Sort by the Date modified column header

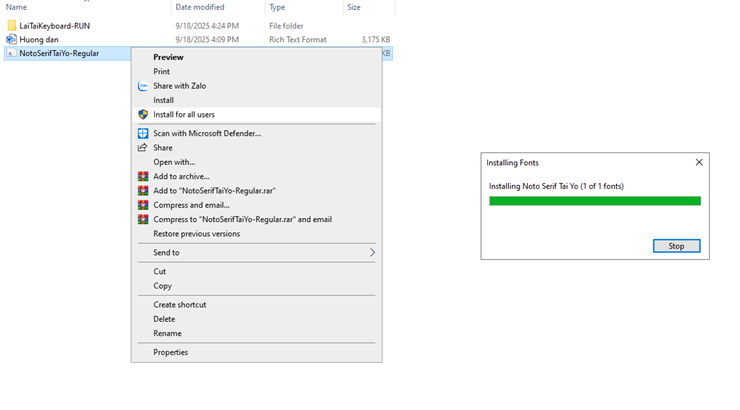(x=200, y=7)
